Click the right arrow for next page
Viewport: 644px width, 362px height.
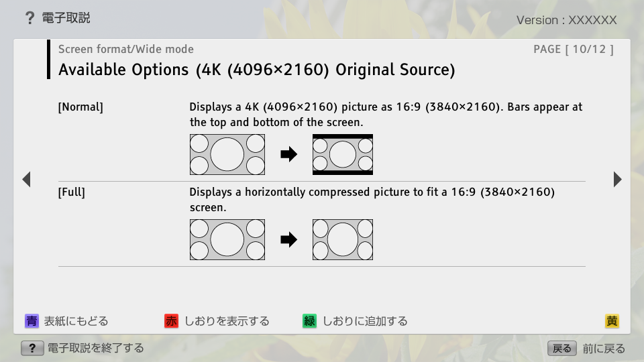point(617,179)
